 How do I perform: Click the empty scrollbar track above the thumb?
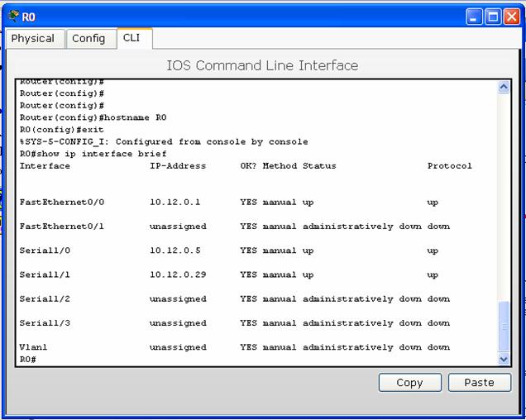[504, 198]
